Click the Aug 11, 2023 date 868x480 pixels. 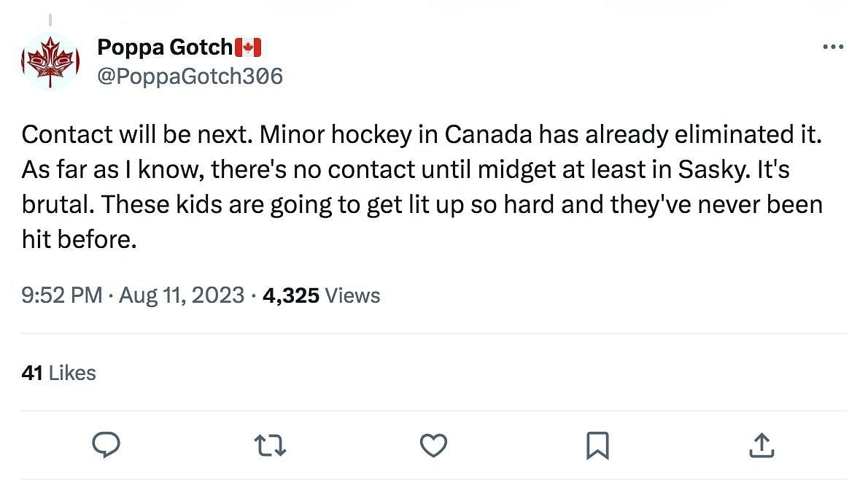click(x=182, y=295)
